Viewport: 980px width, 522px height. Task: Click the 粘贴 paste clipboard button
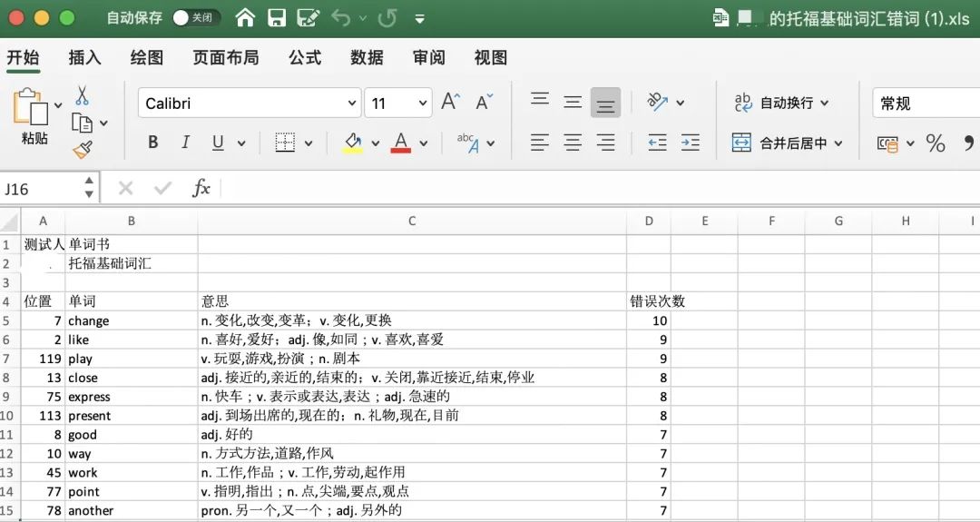click(x=31, y=116)
